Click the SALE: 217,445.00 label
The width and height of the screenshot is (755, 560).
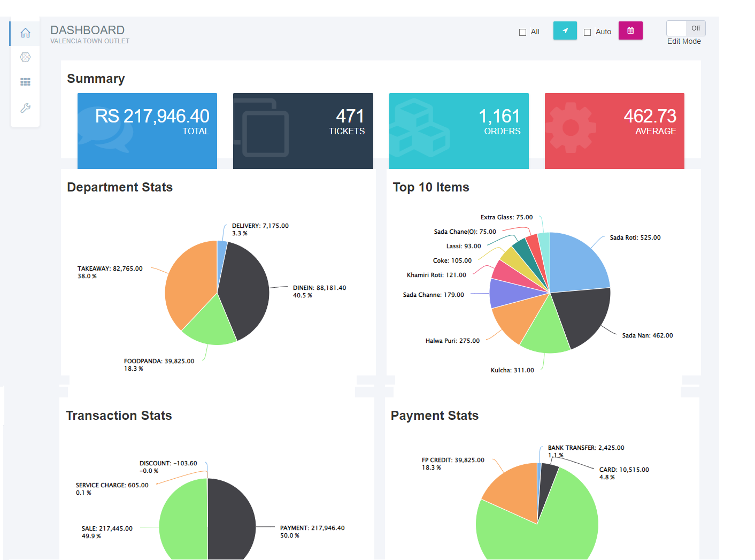pos(107,528)
